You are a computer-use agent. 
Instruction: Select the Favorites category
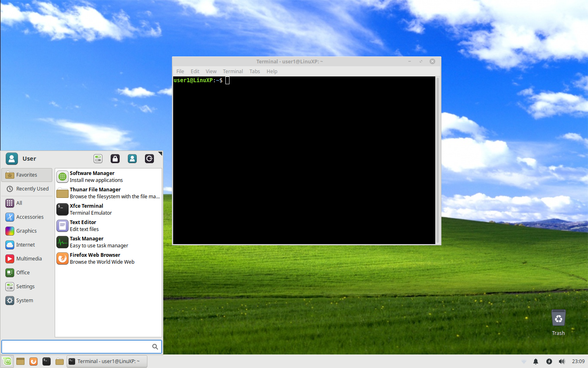27,175
